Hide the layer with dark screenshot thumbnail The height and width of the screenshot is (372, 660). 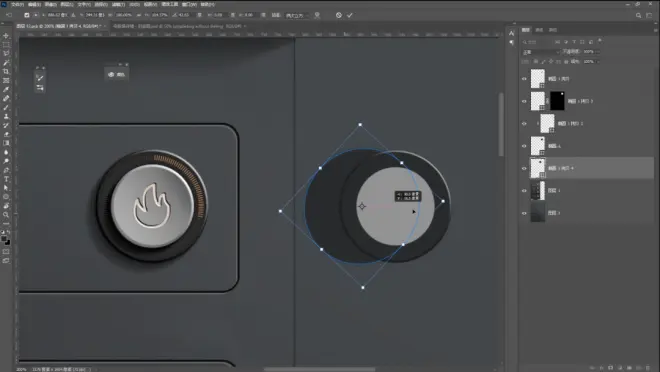coord(524,191)
